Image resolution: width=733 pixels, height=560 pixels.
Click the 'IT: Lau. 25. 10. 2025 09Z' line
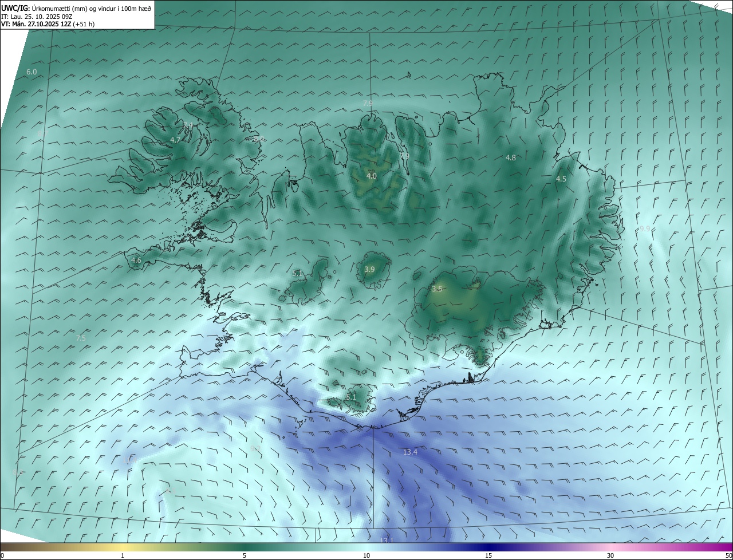pos(36,16)
